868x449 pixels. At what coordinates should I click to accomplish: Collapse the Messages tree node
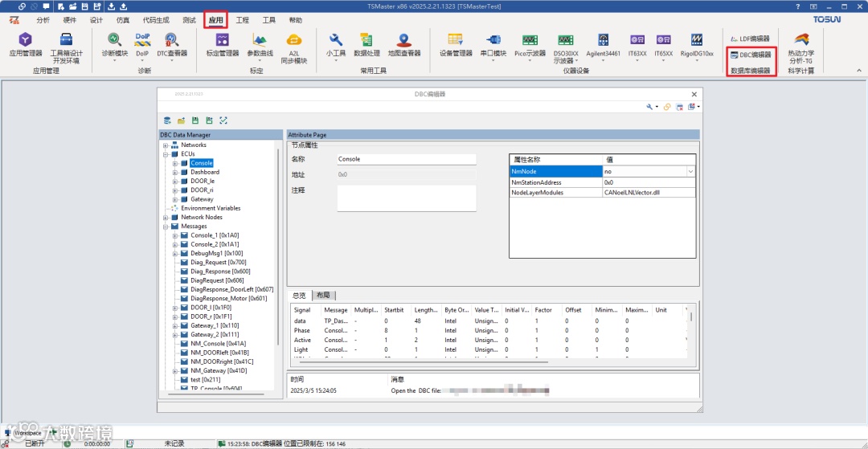pos(165,227)
